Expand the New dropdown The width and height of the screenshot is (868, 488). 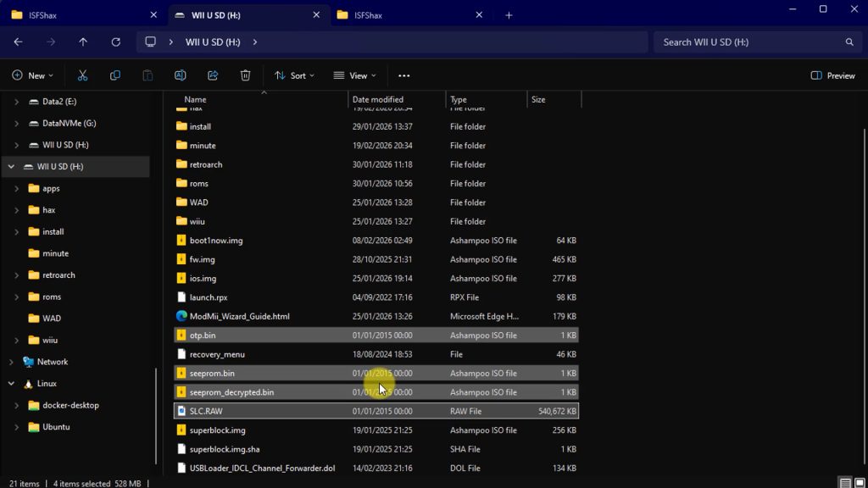click(32, 75)
